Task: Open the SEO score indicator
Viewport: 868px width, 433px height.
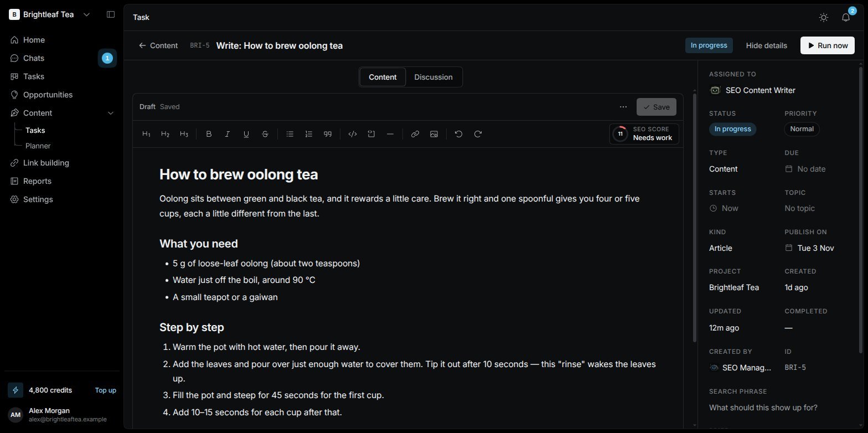Action: point(644,133)
